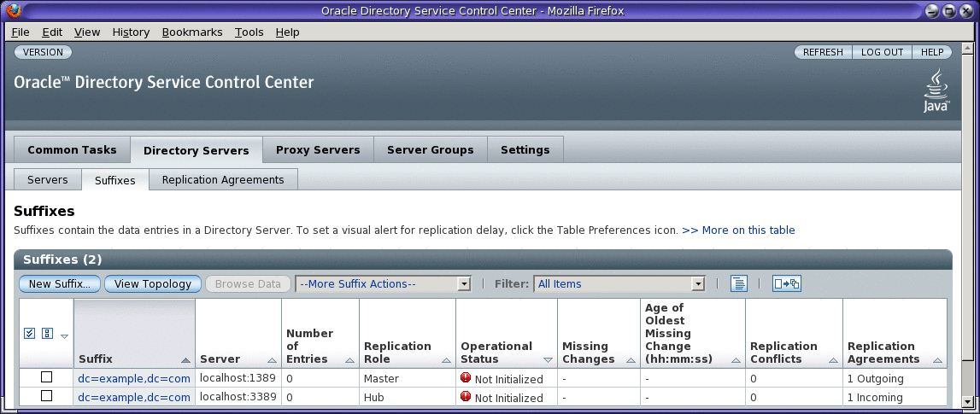Open dc=example,dc=com link for localhost:3389
Viewport: 980px width, 414px height.
(134, 397)
